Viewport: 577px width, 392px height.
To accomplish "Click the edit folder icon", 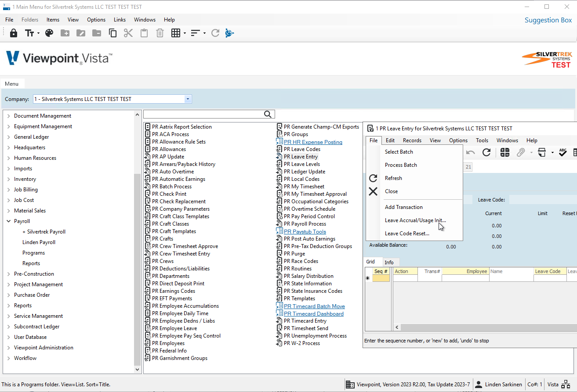I will coord(81,33).
